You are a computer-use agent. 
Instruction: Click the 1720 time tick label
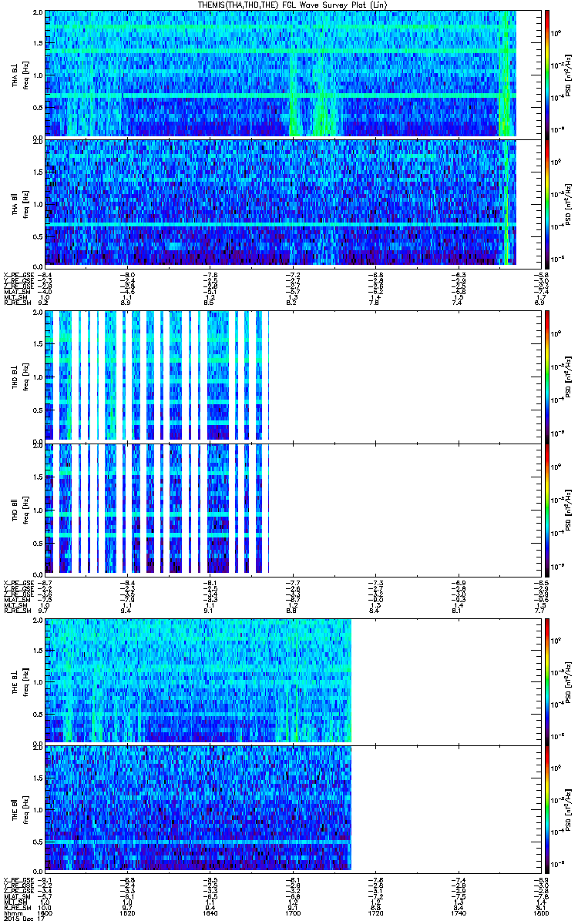375,912
